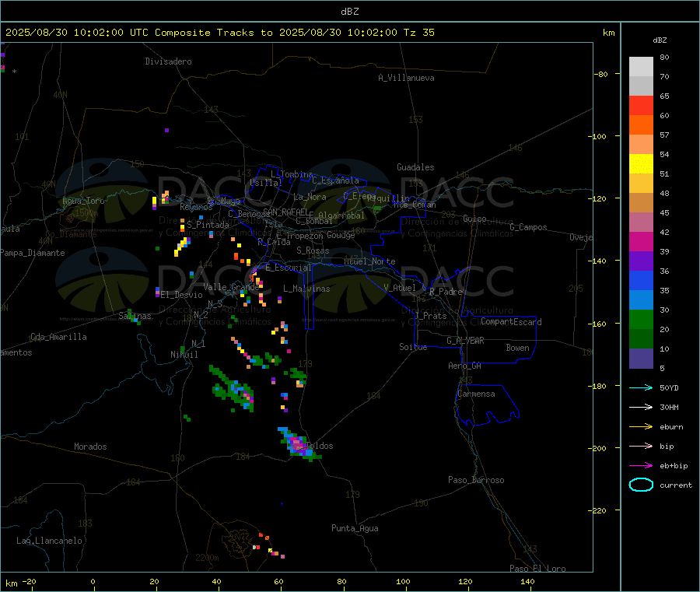Pick the magenta swatch on dBZ scale
This screenshot has width=700, height=592.
(641, 241)
